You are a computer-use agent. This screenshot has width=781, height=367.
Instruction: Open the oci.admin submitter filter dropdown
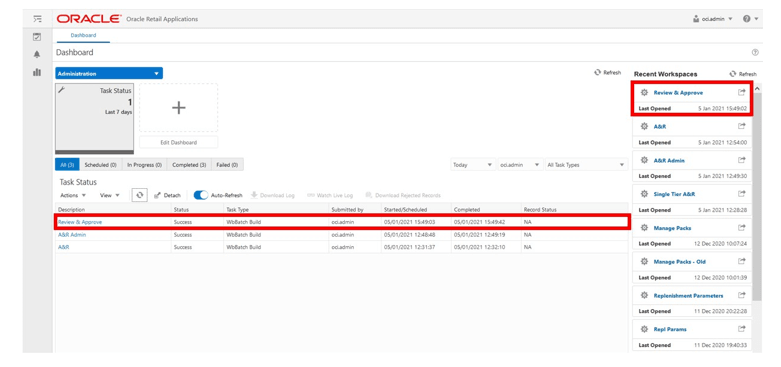520,165
